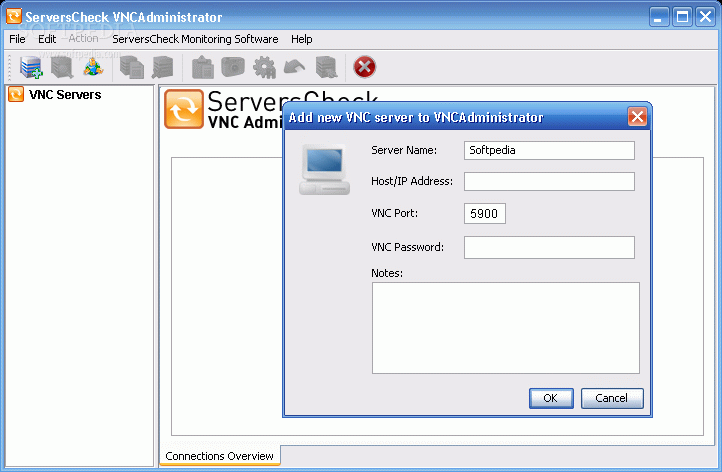Maximize the ServersCheck VNCAdministrator window
The width and height of the screenshot is (722, 472).
click(x=682, y=17)
